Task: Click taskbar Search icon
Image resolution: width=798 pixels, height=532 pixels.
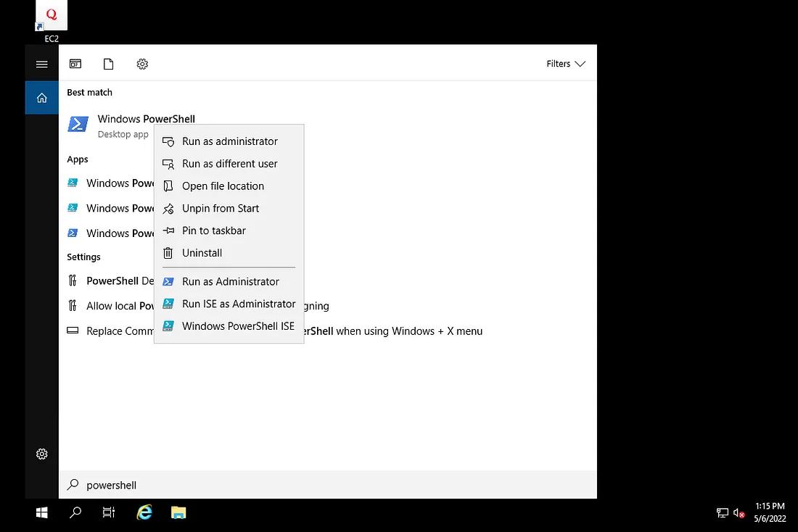Action: (75, 512)
